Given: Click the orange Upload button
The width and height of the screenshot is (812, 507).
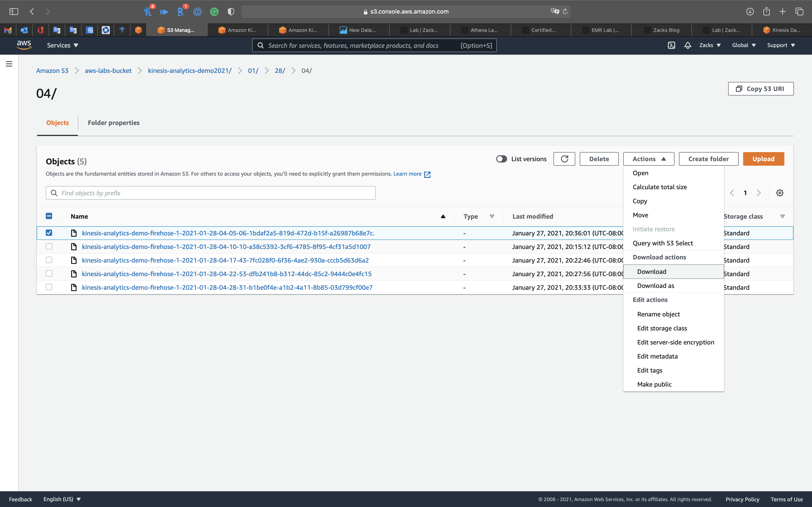Looking at the screenshot, I should pyautogui.click(x=763, y=159).
